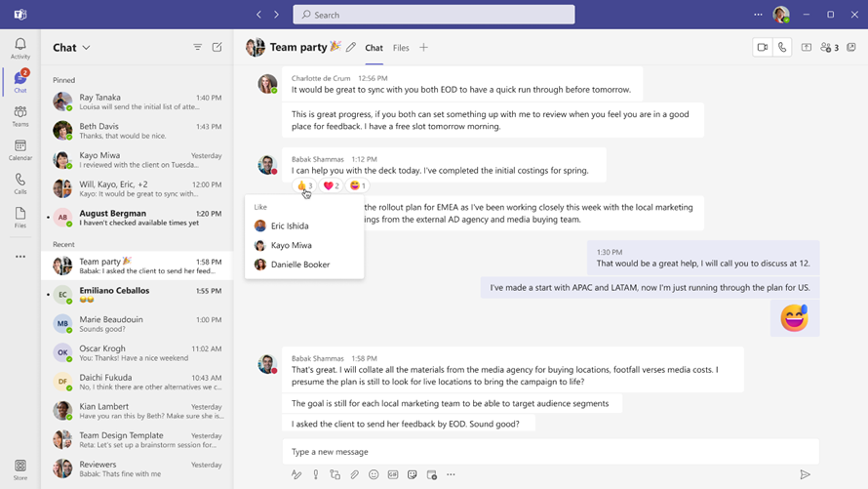The height and width of the screenshot is (489, 868).
Task: Click Charlotte de Crum's avatar
Action: [x=267, y=84]
